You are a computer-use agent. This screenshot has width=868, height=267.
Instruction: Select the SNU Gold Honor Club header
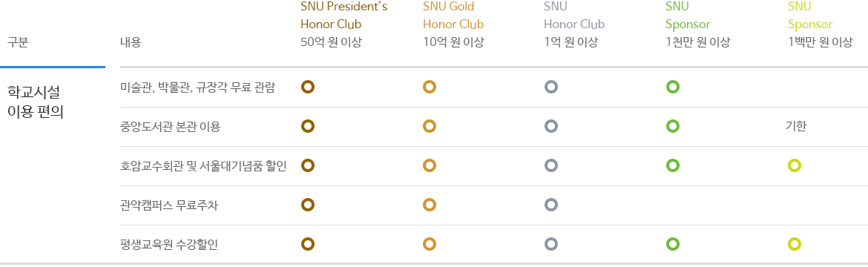click(x=453, y=24)
